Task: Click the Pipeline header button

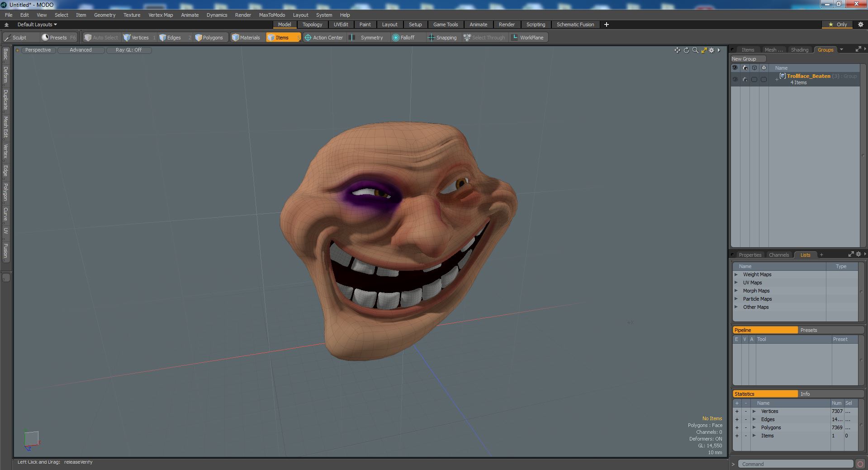Action: [765, 330]
